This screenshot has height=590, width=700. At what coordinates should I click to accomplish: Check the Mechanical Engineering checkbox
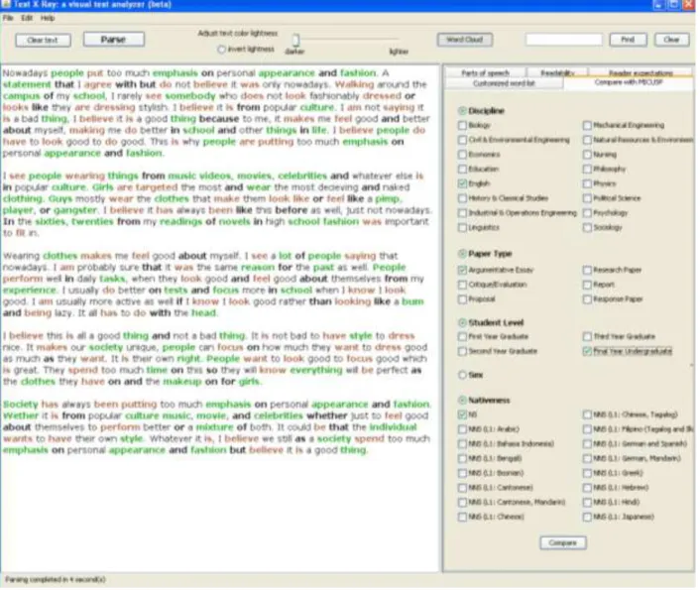tap(588, 126)
